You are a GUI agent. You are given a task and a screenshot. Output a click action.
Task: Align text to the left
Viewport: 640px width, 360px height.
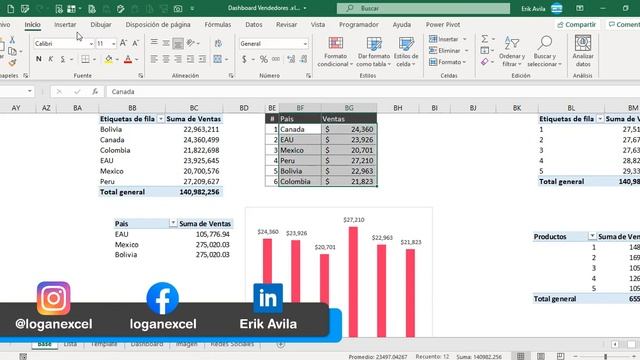154,60
